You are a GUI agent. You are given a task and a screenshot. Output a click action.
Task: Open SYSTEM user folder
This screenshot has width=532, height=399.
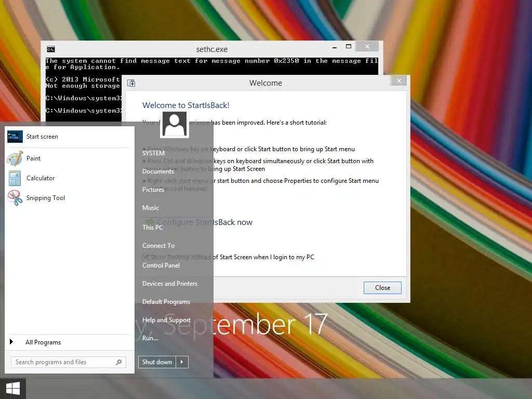(x=153, y=153)
